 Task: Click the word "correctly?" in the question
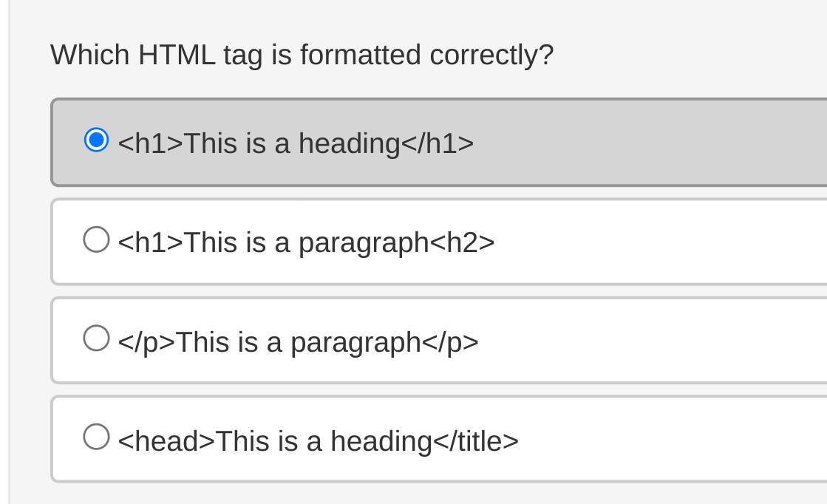[x=491, y=56]
